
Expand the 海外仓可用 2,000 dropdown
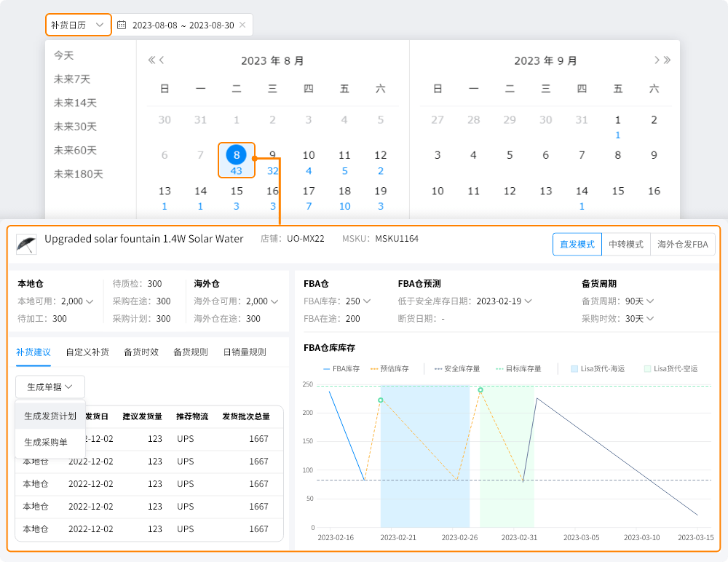click(x=274, y=301)
